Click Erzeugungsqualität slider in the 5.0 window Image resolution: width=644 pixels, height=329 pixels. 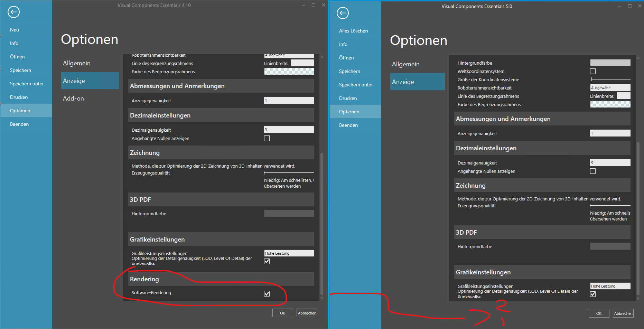click(x=610, y=206)
